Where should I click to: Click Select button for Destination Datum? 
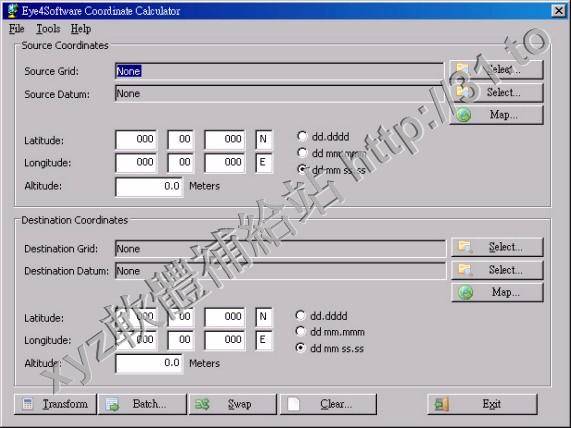click(497, 270)
